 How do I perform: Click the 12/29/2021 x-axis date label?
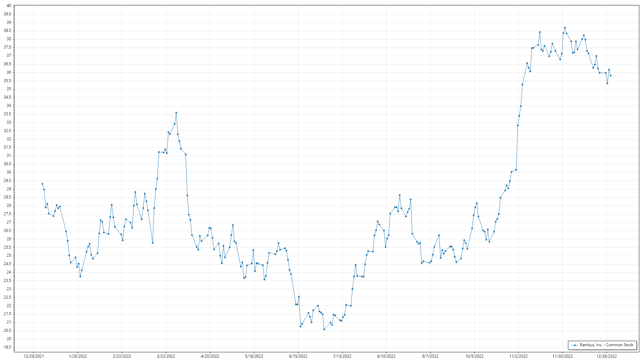coord(34,356)
